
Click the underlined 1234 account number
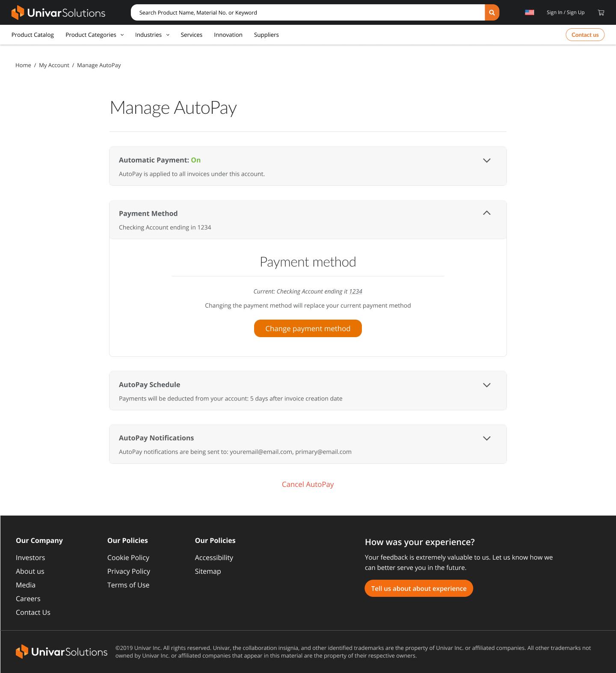(355, 291)
